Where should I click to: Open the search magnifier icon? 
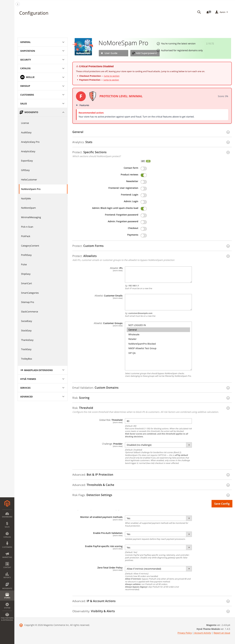tap(199, 12)
